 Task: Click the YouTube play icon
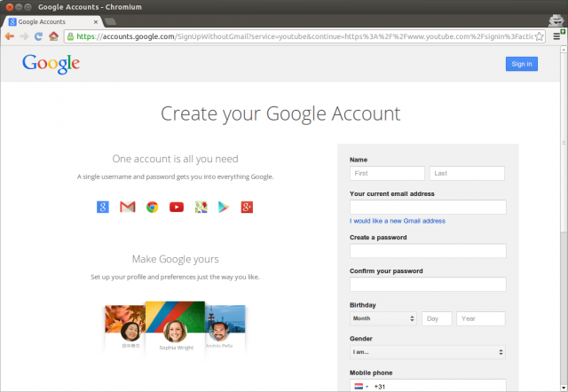tap(177, 207)
